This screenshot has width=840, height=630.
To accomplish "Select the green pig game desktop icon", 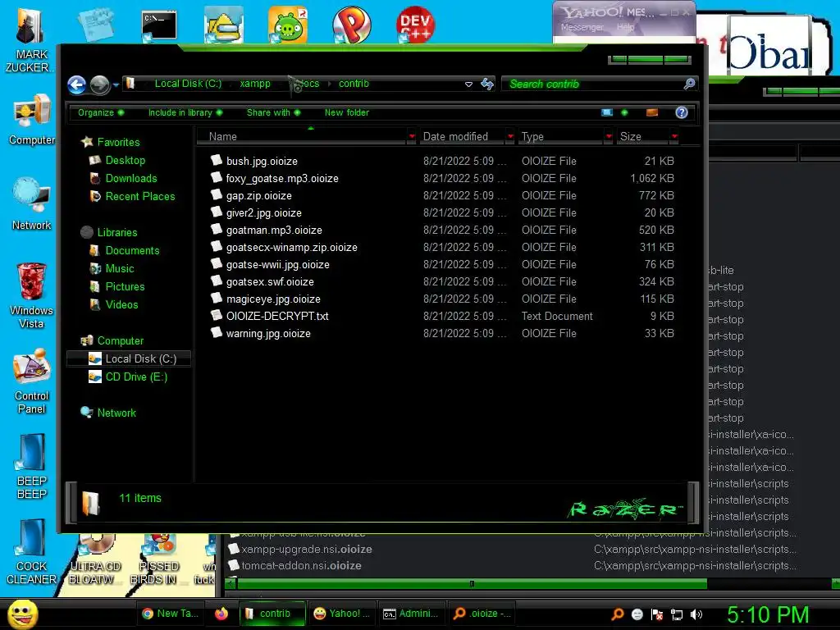I will [288, 24].
